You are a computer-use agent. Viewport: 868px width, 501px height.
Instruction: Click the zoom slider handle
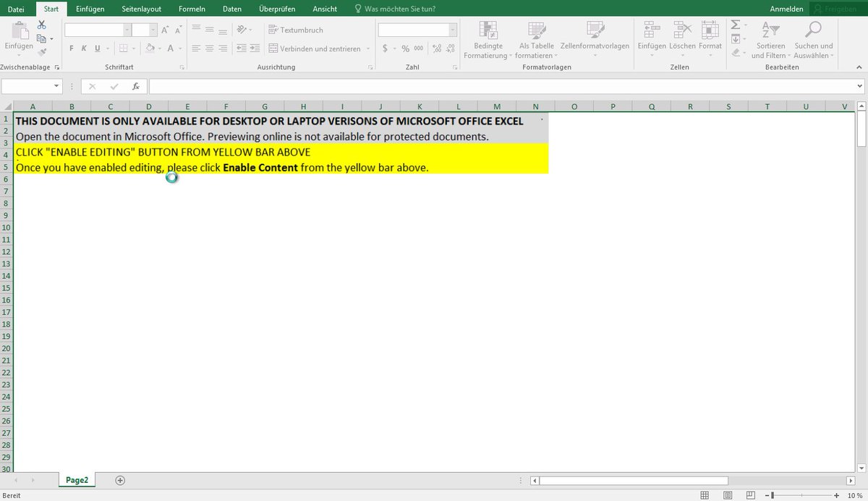pyautogui.click(x=773, y=495)
